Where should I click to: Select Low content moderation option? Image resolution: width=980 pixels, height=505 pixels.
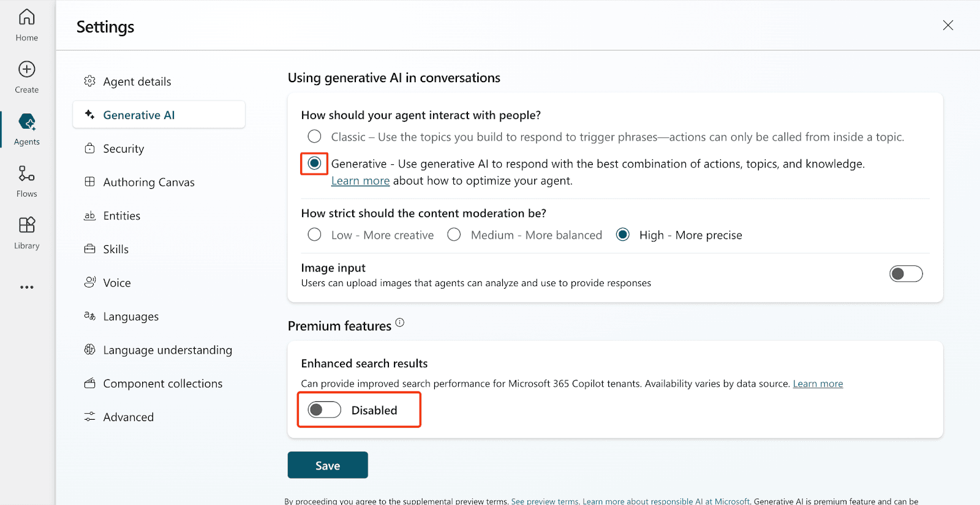(x=314, y=235)
